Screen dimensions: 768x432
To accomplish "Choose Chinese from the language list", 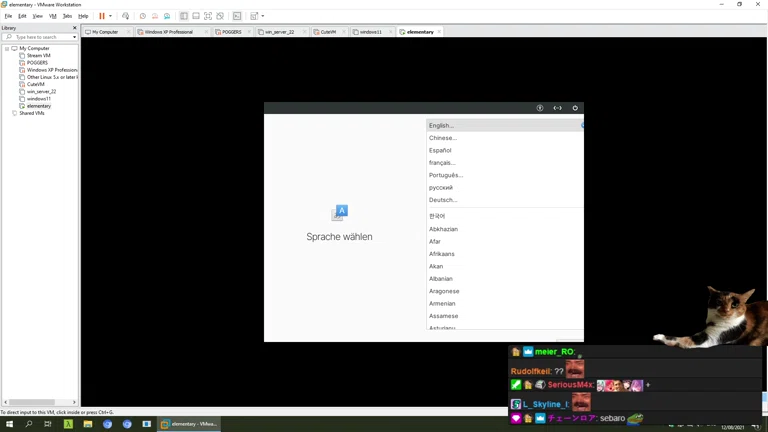I will coord(504,138).
